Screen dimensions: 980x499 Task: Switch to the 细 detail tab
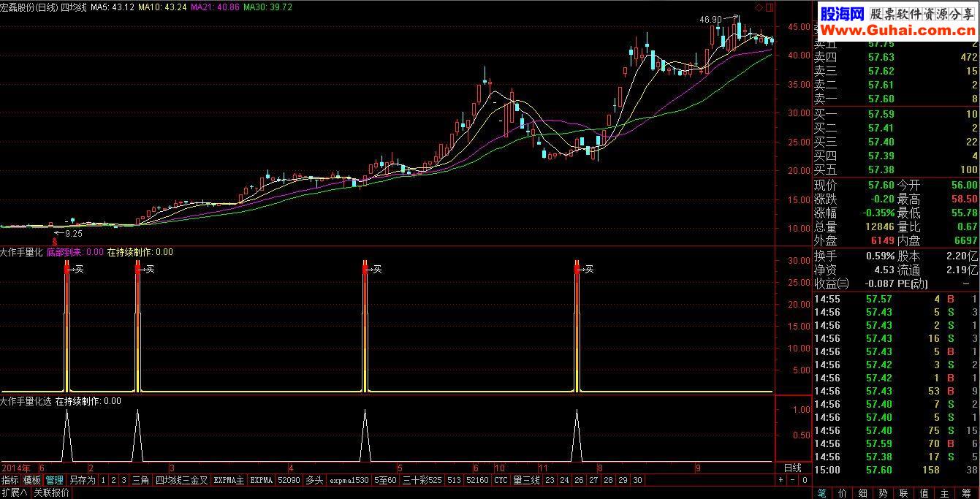[862, 493]
